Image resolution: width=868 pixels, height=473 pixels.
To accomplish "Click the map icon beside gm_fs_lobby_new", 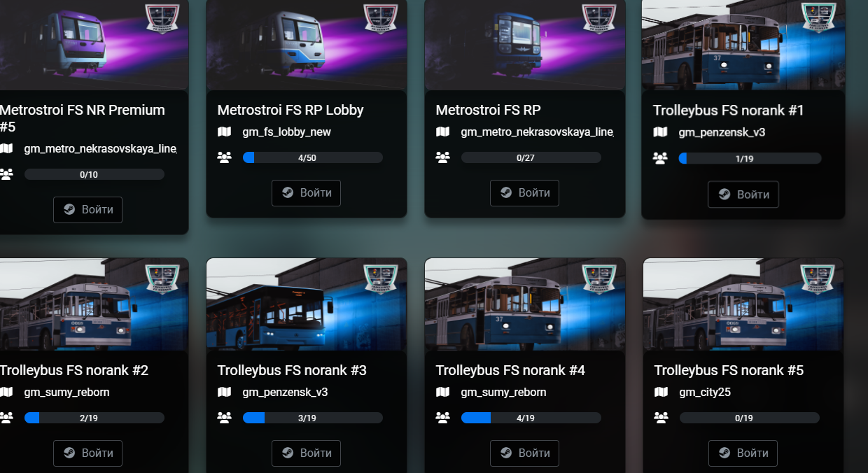I will click(224, 132).
